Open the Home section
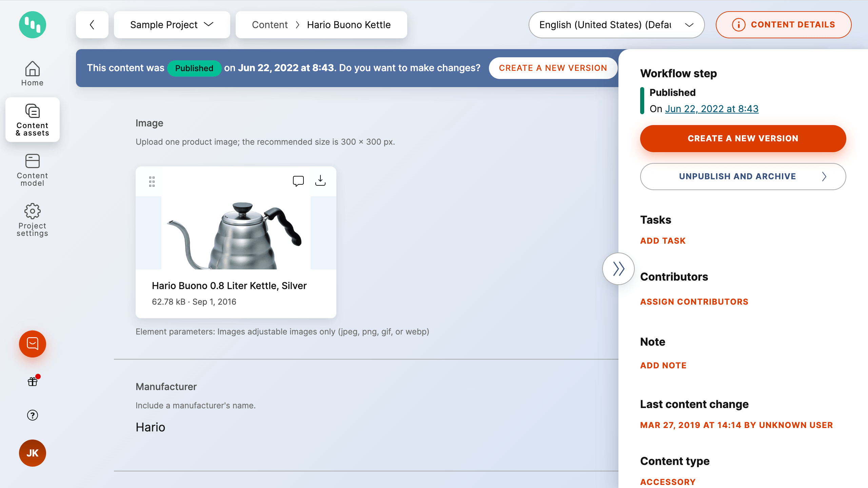This screenshot has height=488, width=868. tap(32, 74)
